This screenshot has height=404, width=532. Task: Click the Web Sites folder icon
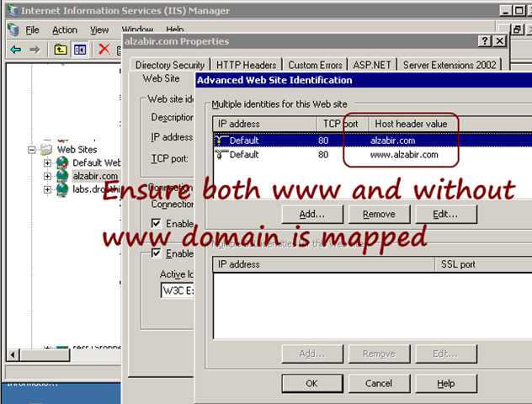click(46, 149)
